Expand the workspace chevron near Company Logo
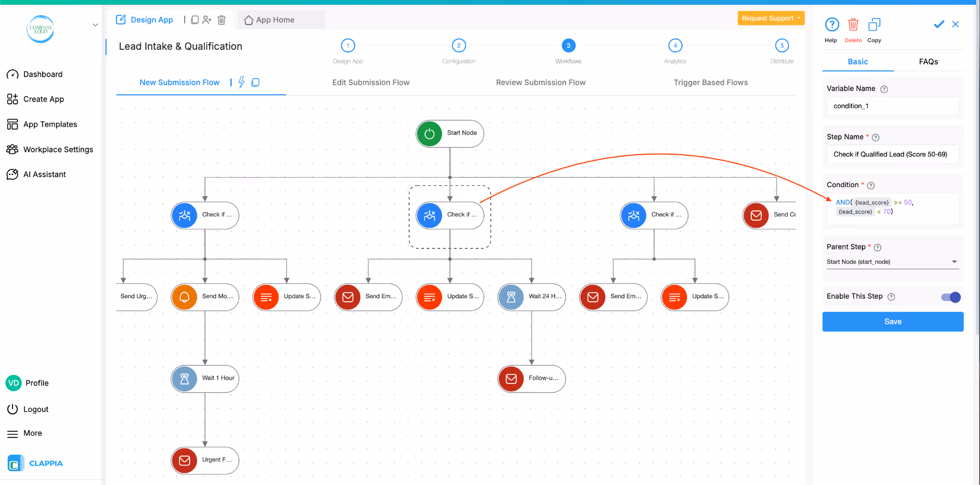This screenshot has height=485, width=980. coord(95,24)
